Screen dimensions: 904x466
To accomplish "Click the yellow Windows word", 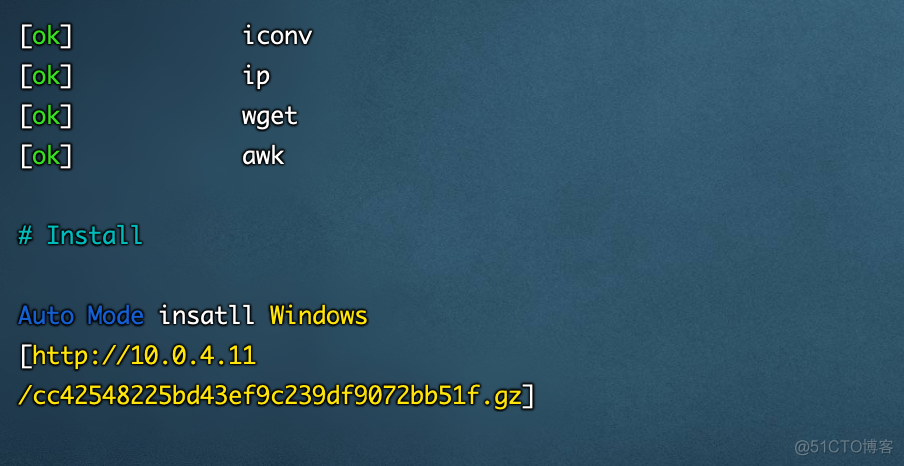I will [x=318, y=315].
